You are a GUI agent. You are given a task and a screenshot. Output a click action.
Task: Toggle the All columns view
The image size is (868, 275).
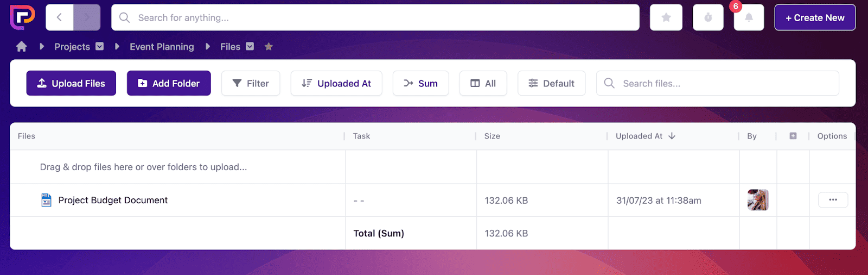point(483,83)
